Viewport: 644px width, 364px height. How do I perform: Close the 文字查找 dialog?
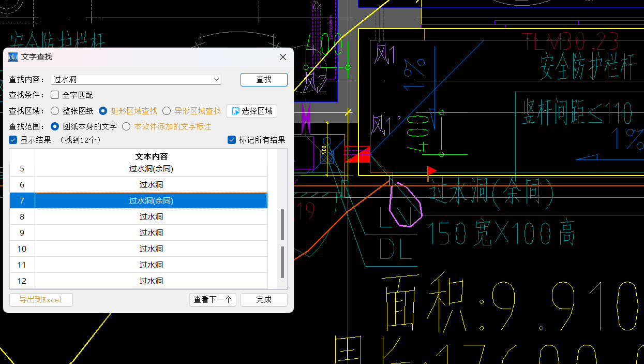click(283, 57)
